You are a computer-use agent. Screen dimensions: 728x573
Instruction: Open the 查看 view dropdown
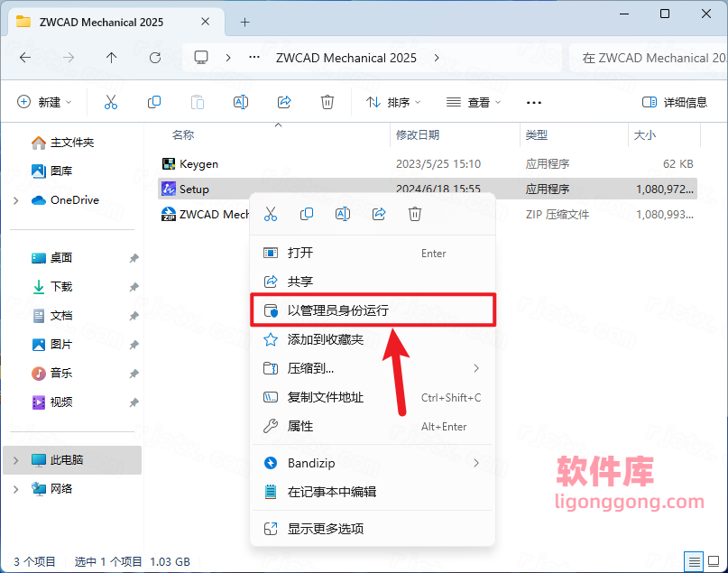point(474,102)
